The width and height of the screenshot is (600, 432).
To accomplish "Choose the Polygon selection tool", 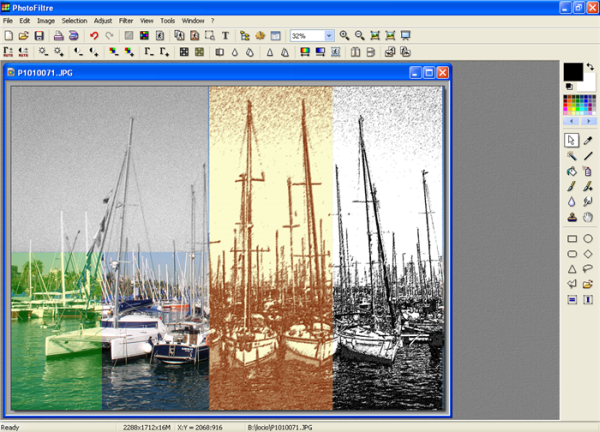I will [572, 284].
